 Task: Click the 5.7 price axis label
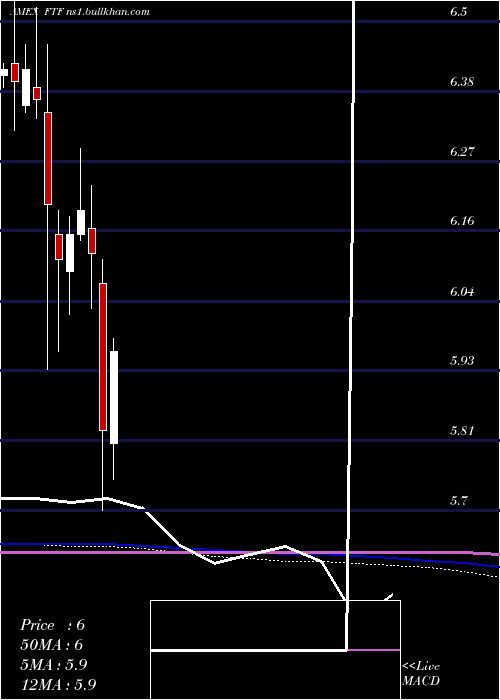point(458,500)
